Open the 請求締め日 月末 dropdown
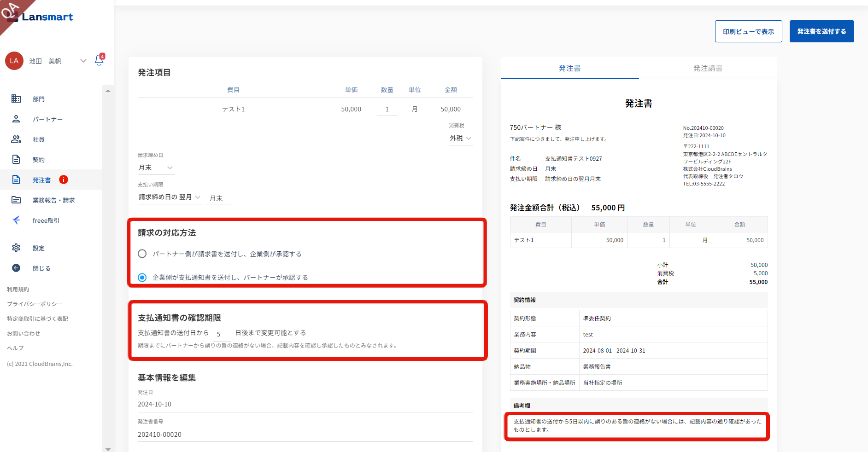The width and height of the screenshot is (868, 452). 156,168
